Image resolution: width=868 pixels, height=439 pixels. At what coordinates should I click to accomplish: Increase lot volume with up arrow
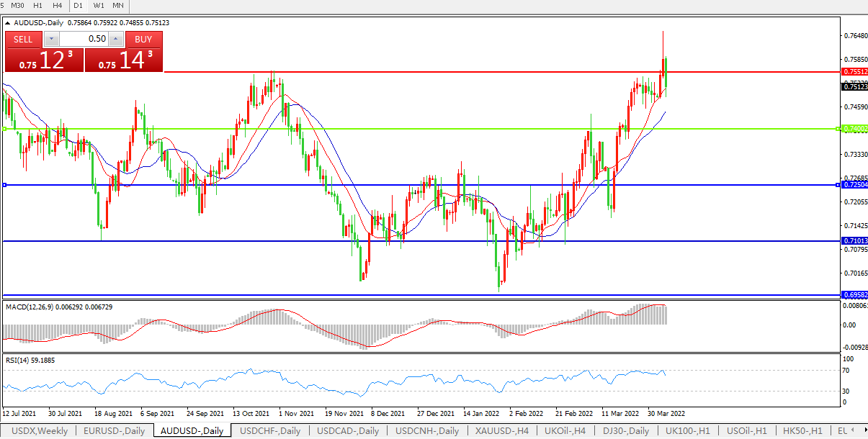pos(115,40)
